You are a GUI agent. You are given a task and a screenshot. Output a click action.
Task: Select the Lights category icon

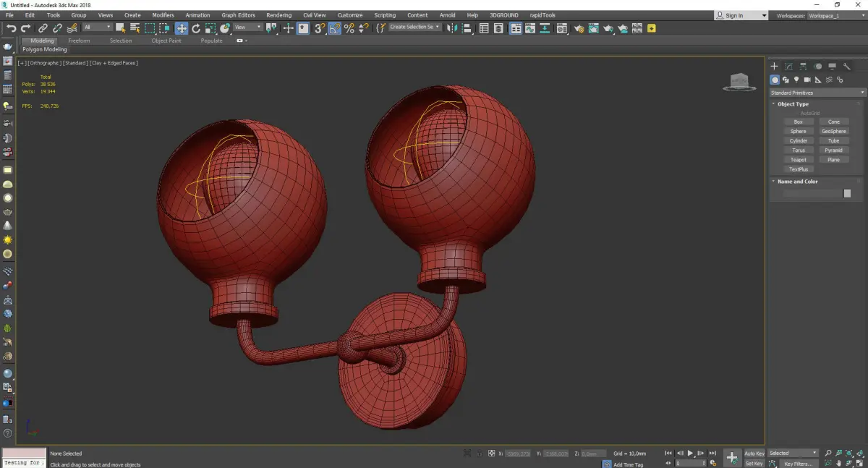coord(796,80)
